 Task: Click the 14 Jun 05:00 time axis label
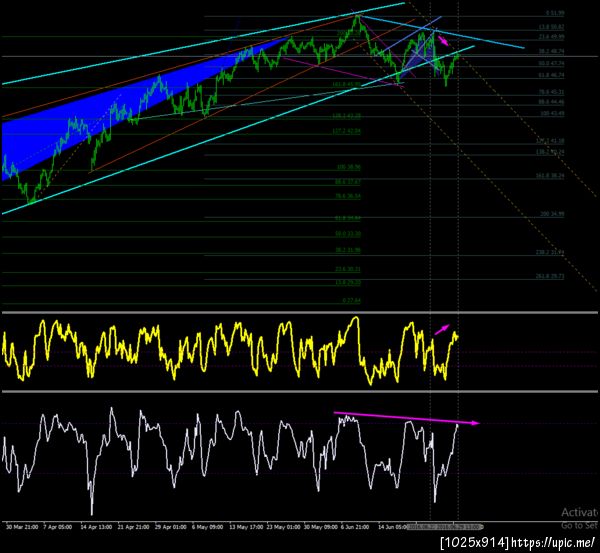click(392, 527)
